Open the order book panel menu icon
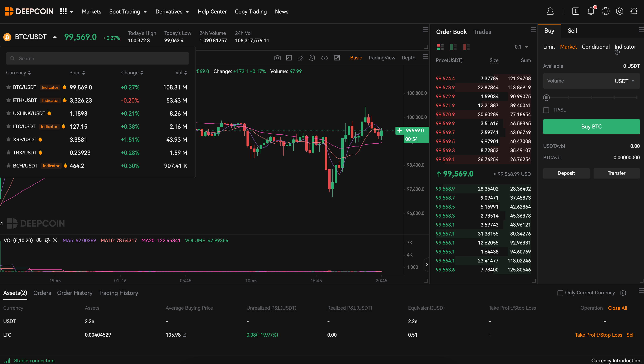The image size is (644, 364). (x=533, y=30)
